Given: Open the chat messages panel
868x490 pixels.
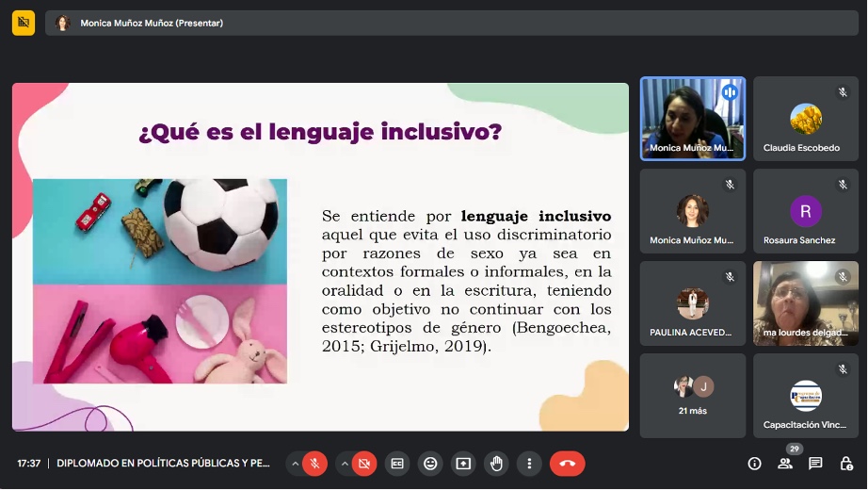Looking at the screenshot, I should [x=815, y=464].
